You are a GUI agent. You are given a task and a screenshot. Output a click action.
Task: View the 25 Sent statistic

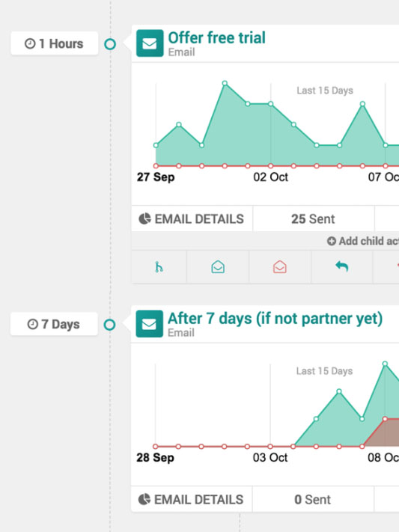[x=313, y=218]
